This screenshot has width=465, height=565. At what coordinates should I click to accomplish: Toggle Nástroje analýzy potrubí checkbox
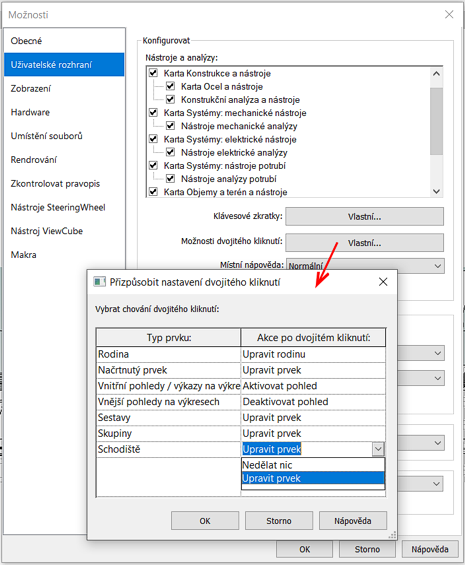pyautogui.click(x=170, y=178)
